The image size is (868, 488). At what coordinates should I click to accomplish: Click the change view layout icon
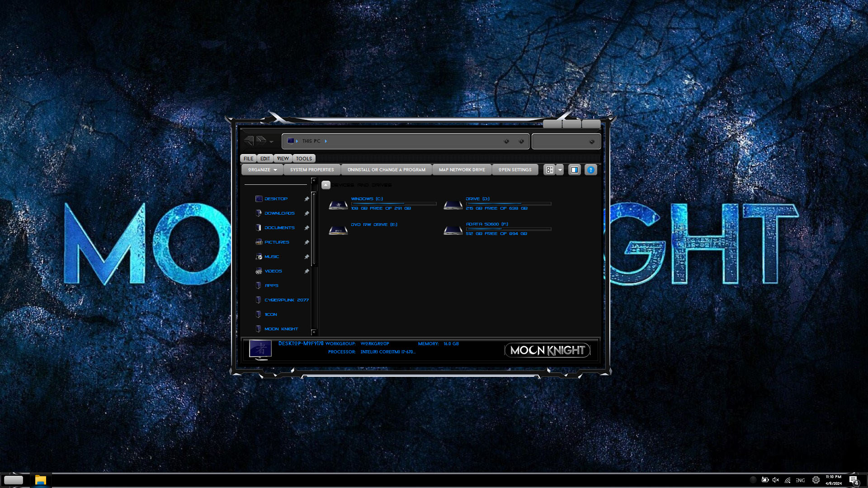coord(549,170)
